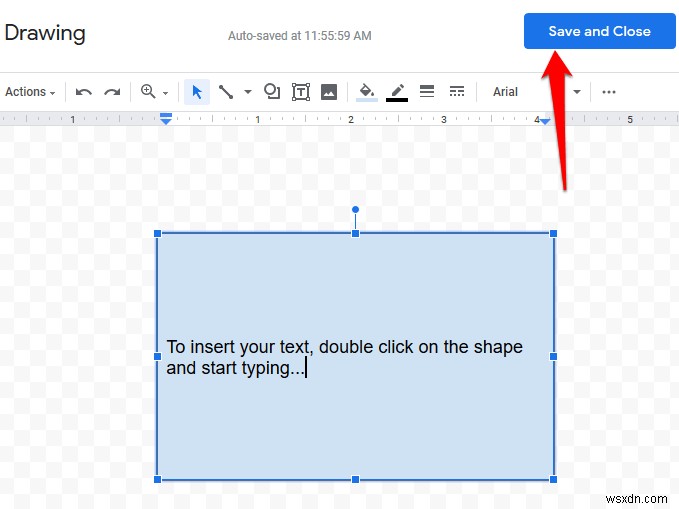Click the bottom-right resize handle
This screenshot has width=679, height=509.
click(x=553, y=479)
